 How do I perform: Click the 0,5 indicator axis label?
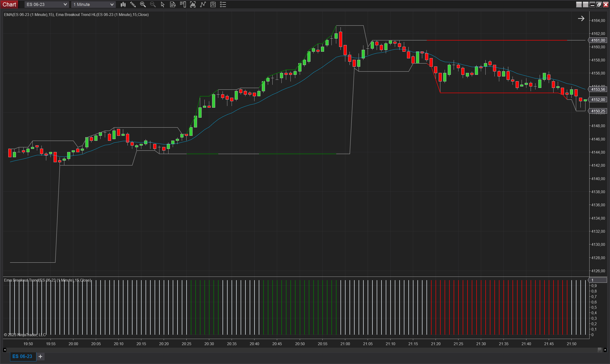tap(594, 307)
